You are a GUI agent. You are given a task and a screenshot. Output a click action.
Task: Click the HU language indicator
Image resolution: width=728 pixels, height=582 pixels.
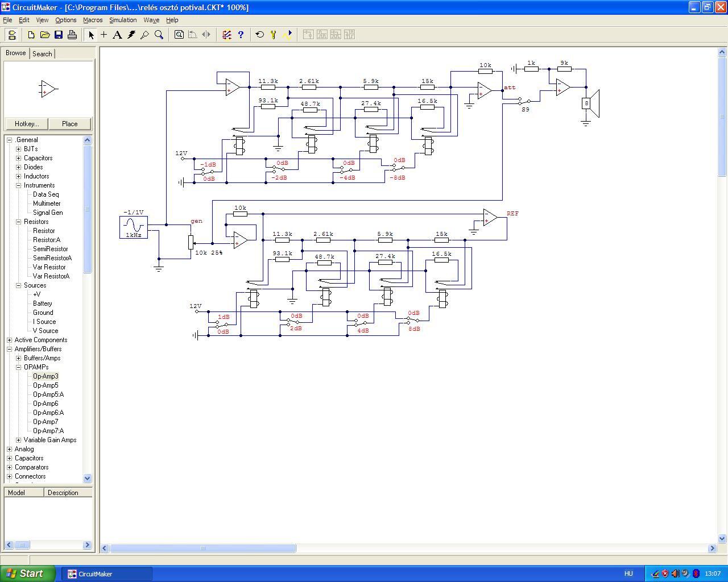coord(628,573)
